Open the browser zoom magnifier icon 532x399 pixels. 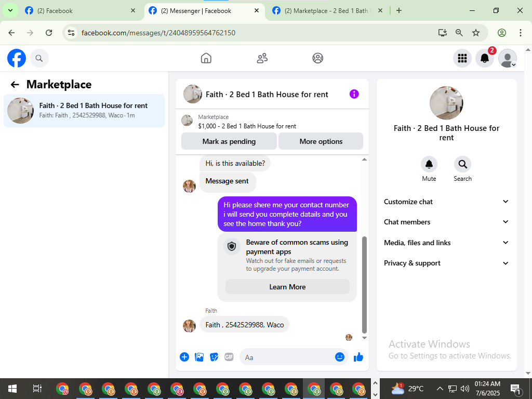pos(459,33)
